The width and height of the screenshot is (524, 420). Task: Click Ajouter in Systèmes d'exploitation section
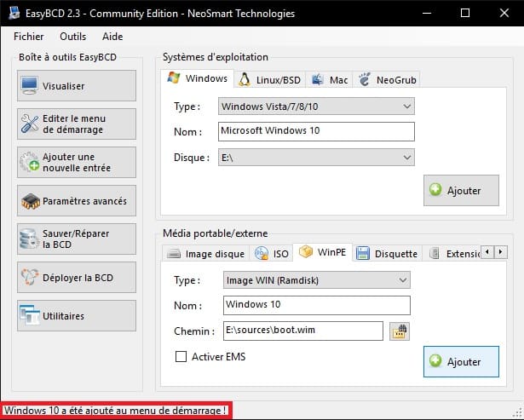tap(461, 191)
